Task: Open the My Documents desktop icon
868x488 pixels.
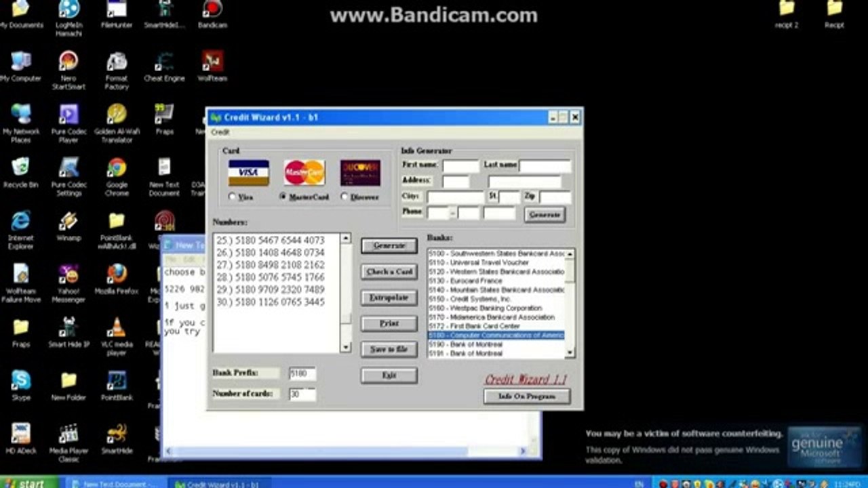Action: pyautogui.click(x=21, y=15)
